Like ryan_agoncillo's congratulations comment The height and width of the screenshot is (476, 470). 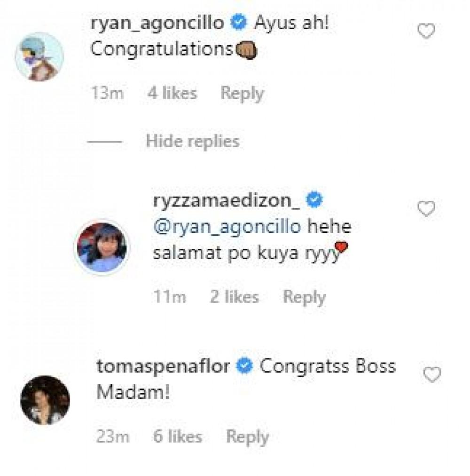(x=426, y=32)
